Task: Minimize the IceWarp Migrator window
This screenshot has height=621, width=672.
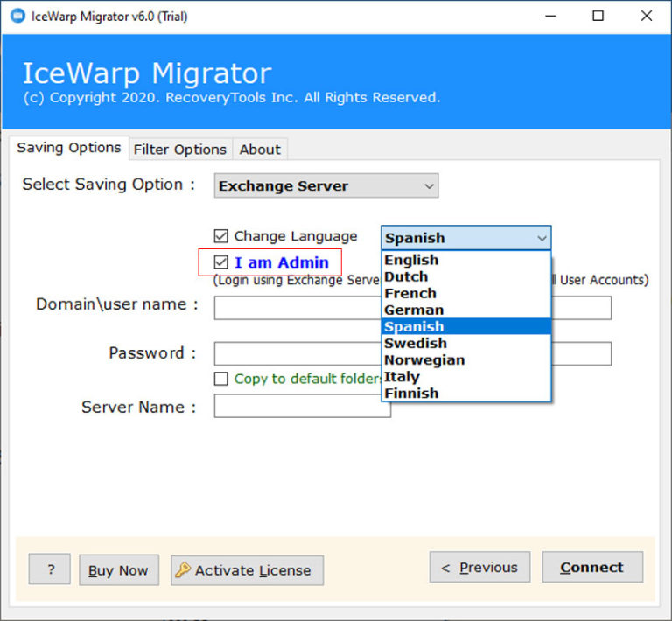Action: point(550,17)
